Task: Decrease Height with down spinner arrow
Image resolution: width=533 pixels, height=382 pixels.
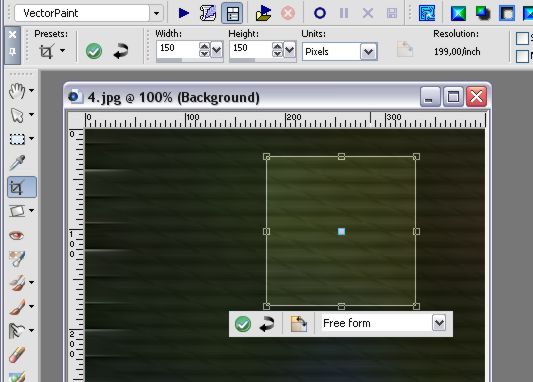Action: click(x=277, y=53)
